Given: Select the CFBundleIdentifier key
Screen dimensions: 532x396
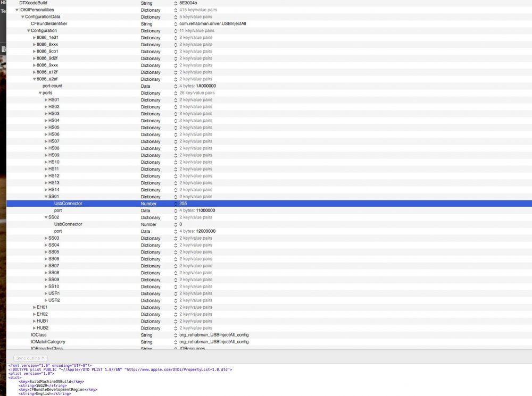Looking at the screenshot, I should (49, 23).
